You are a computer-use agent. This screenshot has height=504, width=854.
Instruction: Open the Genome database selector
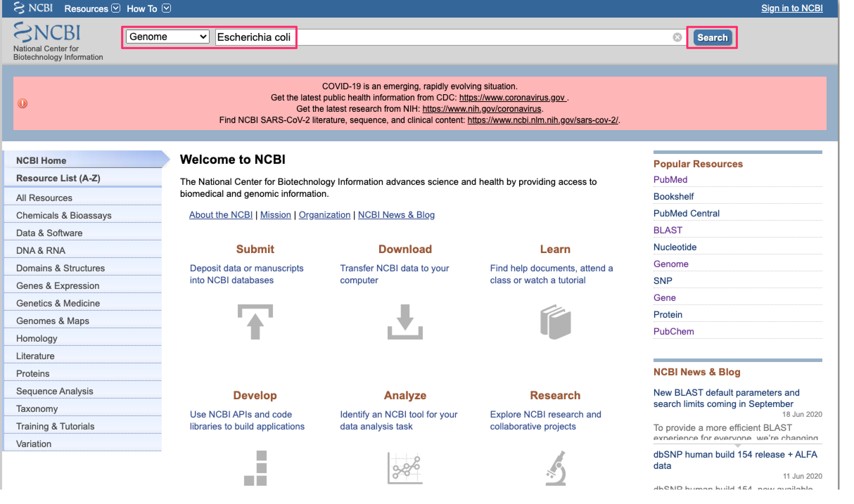pyautogui.click(x=168, y=37)
